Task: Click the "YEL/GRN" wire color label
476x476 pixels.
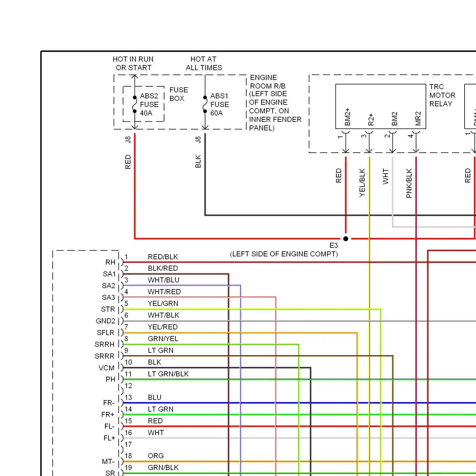Action: (163, 303)
